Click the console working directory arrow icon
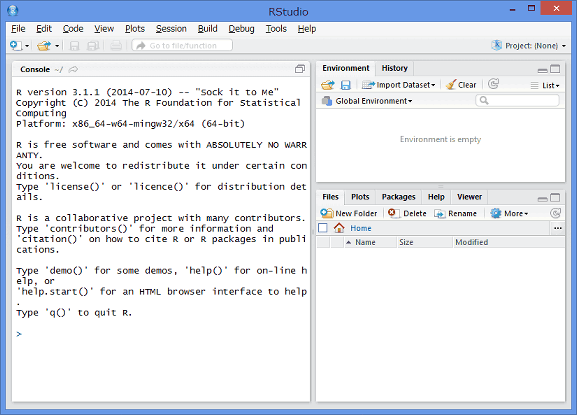The height and width of the screenshot is (415, 577). pyautogui.click(x=73, y=69)
